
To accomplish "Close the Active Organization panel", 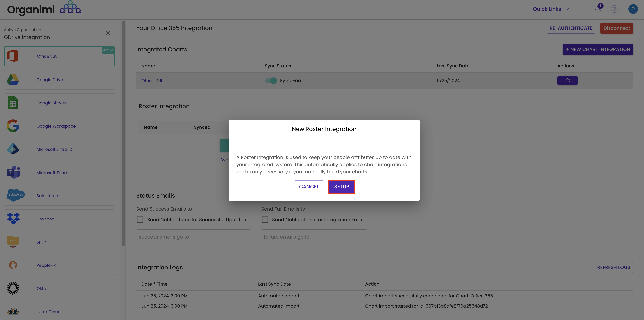I will (108, 33).
